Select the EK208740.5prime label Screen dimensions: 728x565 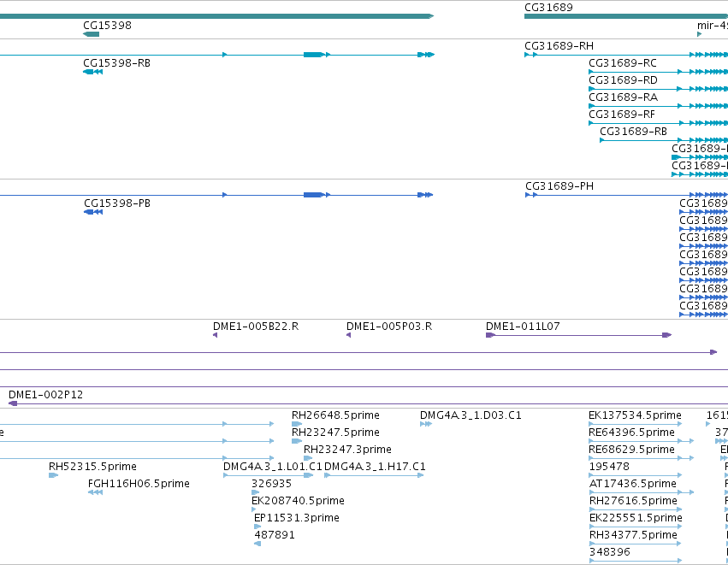[x=298, y=501]
